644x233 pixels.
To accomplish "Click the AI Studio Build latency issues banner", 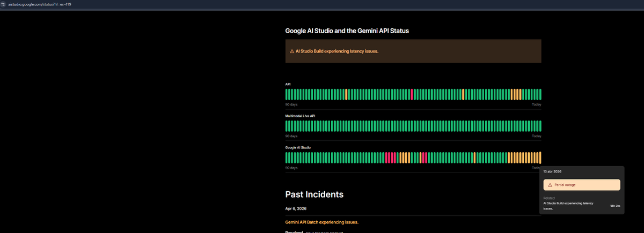I will click(413, 51).
